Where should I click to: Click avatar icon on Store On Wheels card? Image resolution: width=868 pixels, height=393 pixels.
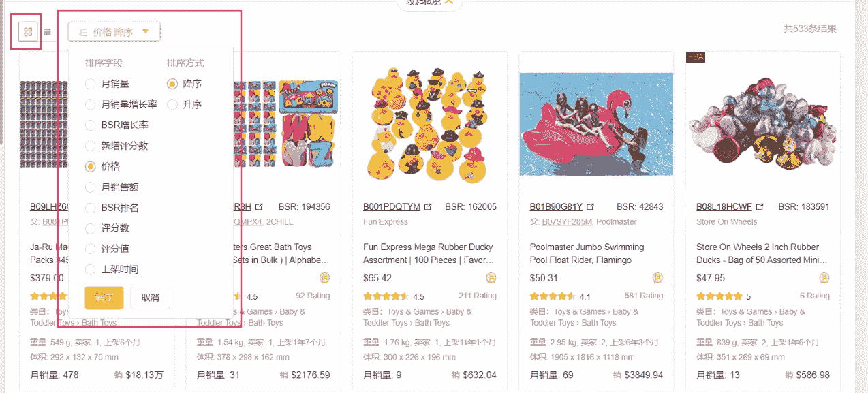click(x=824, y=278)
